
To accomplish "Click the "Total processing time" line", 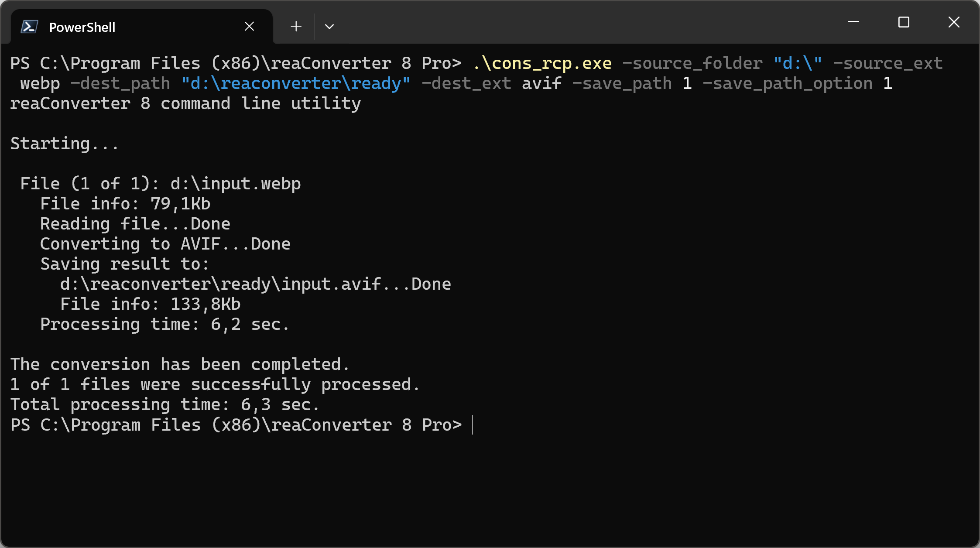I will click(164, 405).
